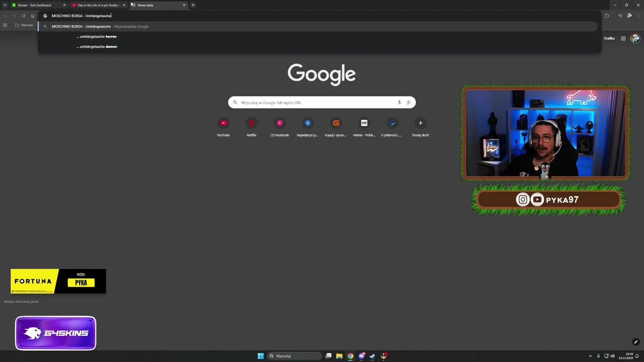
Task: Click the voice search microphone icon
Action: click(x=399, y=103)
